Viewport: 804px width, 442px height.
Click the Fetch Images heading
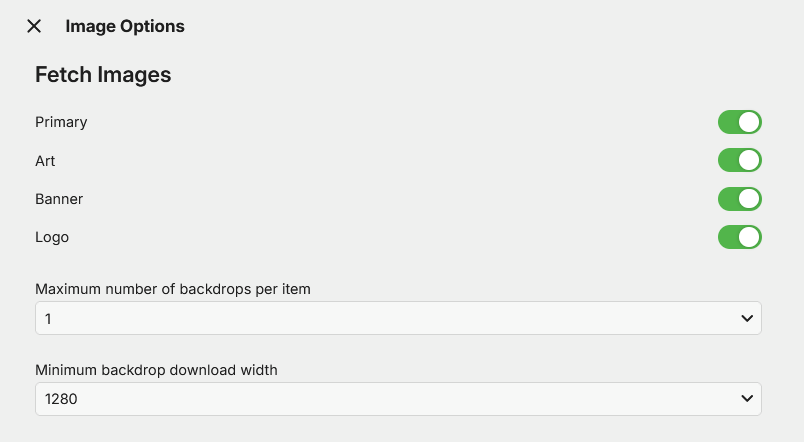coord(103,74)
